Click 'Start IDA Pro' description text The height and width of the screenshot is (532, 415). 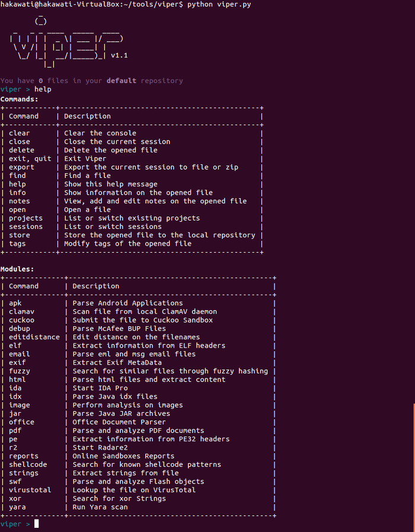100,388
